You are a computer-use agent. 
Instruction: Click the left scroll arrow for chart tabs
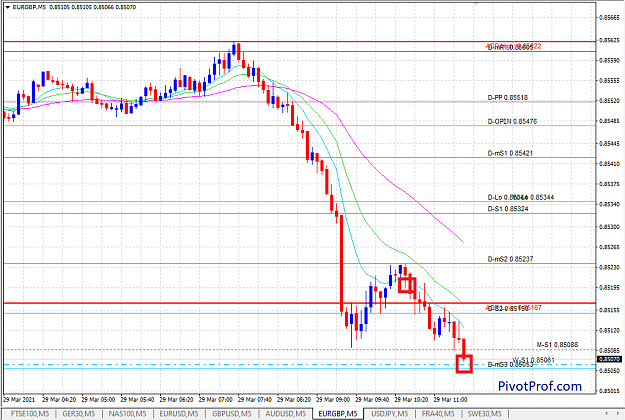coord(606,414)
